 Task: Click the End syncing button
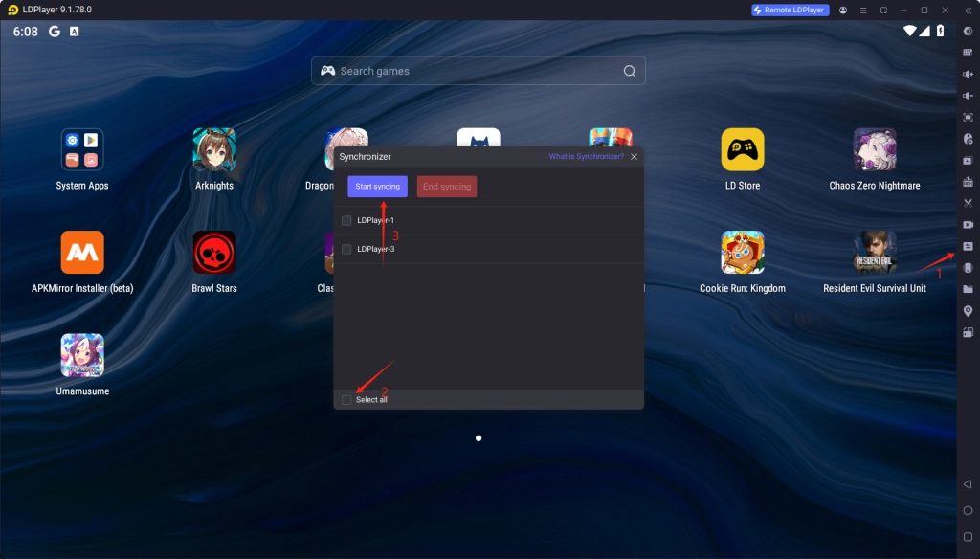pos(447,187)
